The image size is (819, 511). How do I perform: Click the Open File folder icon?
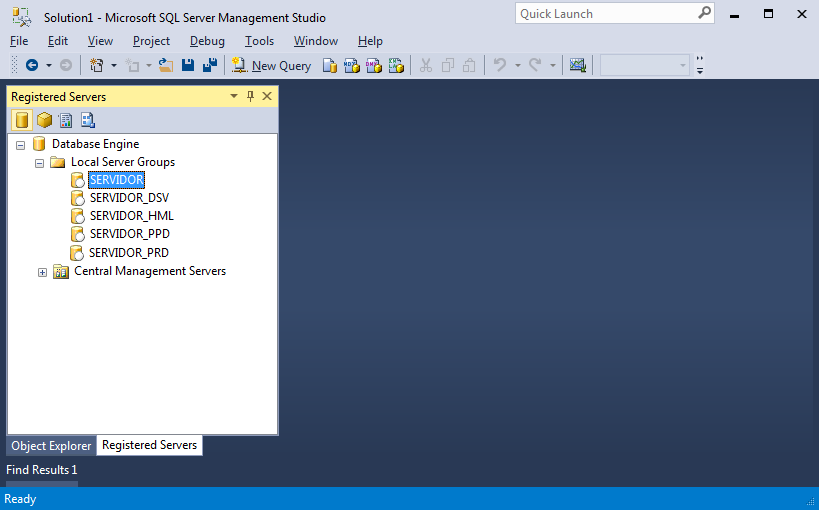[x=166, y=65]
